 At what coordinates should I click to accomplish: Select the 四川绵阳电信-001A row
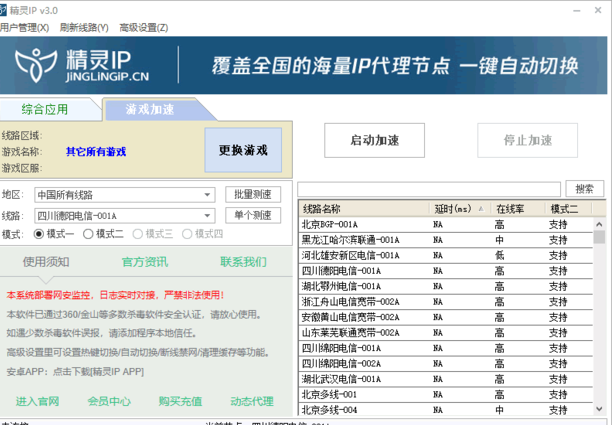click(x=445, y=348)
